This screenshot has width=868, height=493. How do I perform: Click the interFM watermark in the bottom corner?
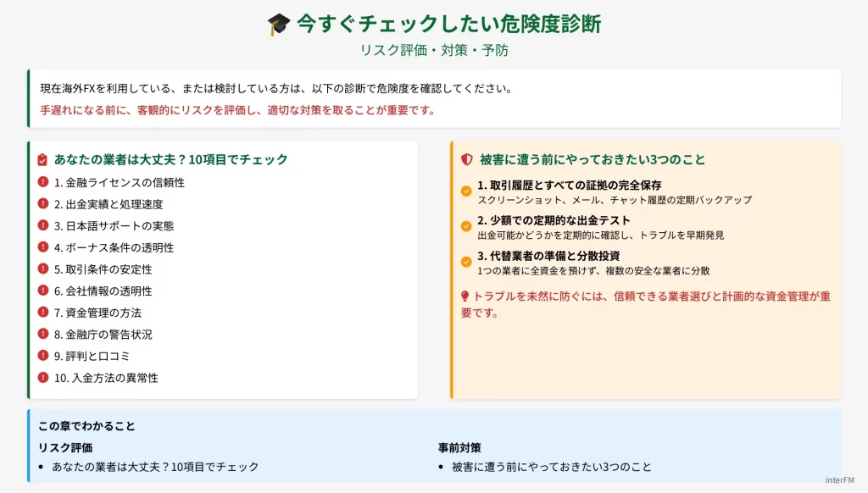tap(843, 480)
